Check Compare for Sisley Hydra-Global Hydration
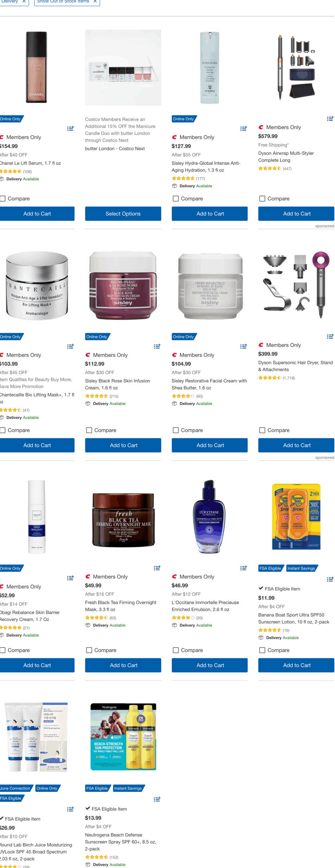 (175, 198)
